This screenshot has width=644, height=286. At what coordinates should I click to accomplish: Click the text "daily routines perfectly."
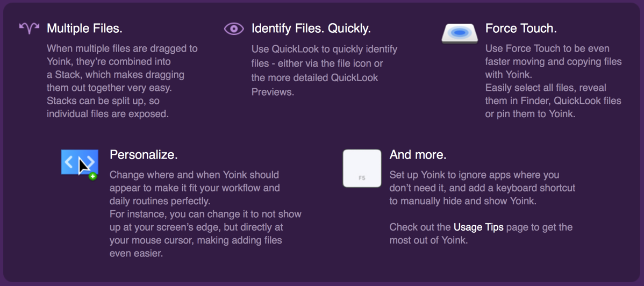(x=160, y=202)
